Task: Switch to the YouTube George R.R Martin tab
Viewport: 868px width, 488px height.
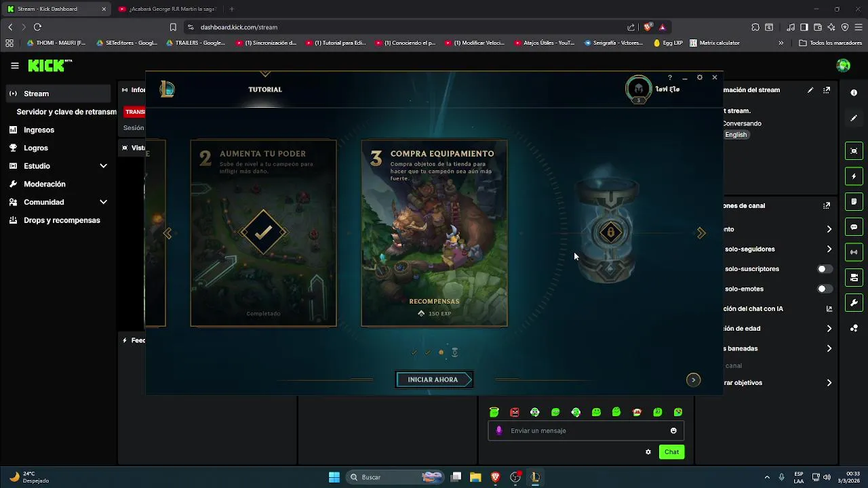Action: point(167,9)
